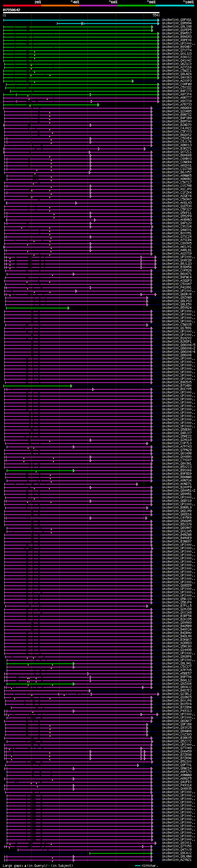Click hit UniRef100_Q1E530
This screenshot has height=868, width=197.
(x=177, y=206)
